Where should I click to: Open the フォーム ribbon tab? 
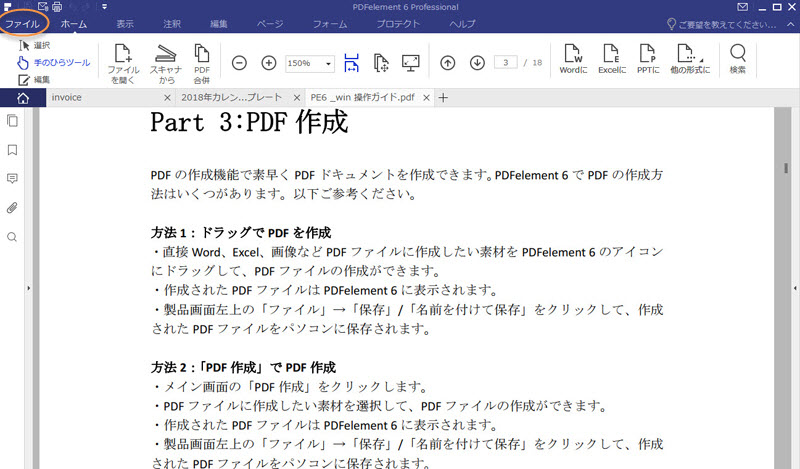[330, 24]
